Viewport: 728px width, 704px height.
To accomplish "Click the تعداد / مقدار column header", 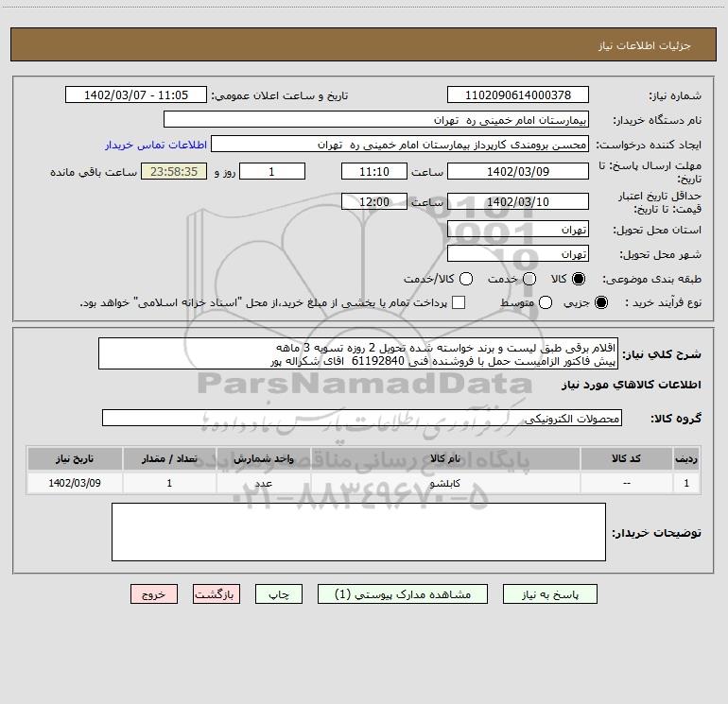I will click(x=169, y=458).
